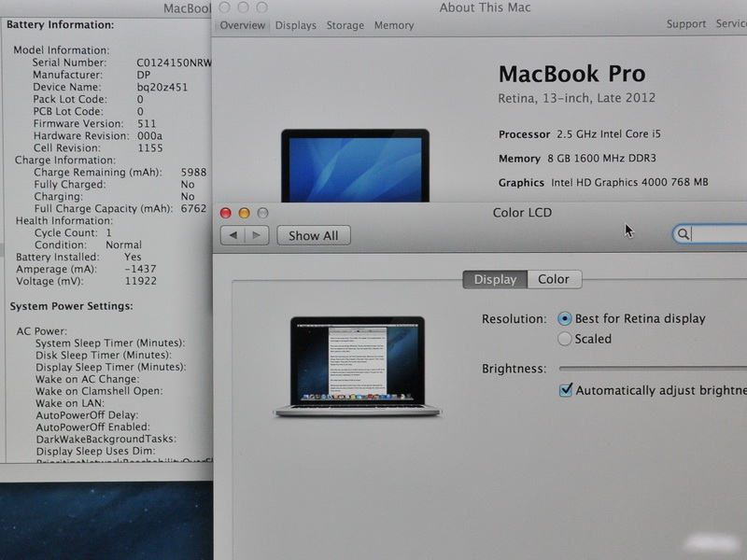
Task: Adjust the Brightness slider track
Action: (x=653, y=368)
